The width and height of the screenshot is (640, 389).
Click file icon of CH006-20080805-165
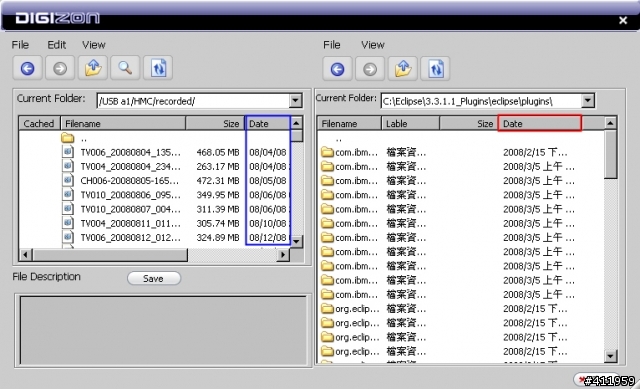(68, 180)
